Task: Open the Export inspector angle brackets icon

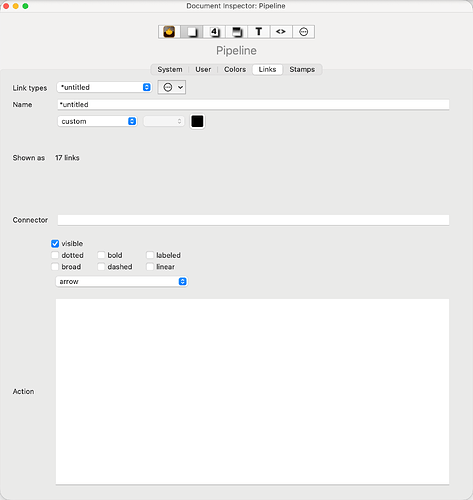Action: point(281,32)
